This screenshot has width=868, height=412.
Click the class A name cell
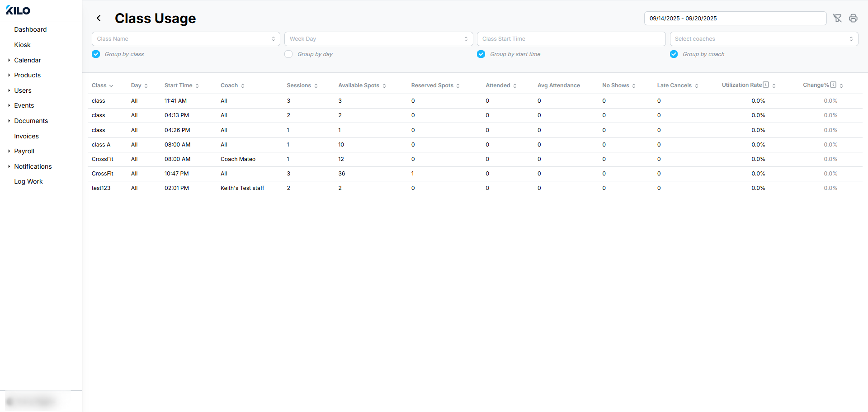click(x=101, y=145)
